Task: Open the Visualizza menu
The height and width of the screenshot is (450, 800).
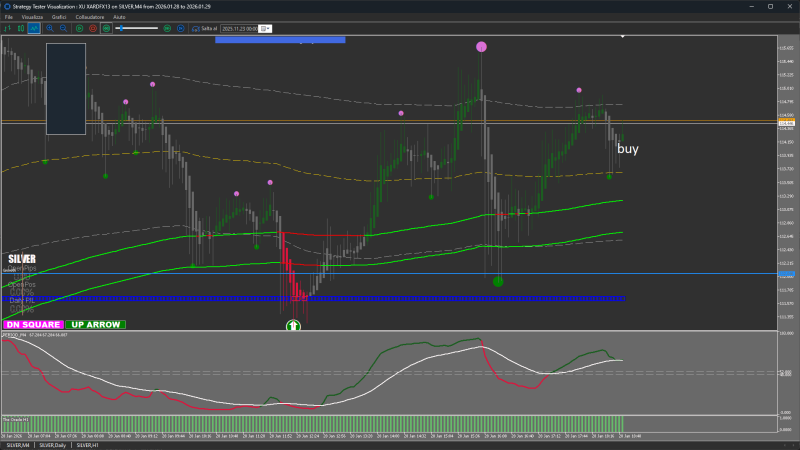Action: pyautogui.click(x=32, y=17)
